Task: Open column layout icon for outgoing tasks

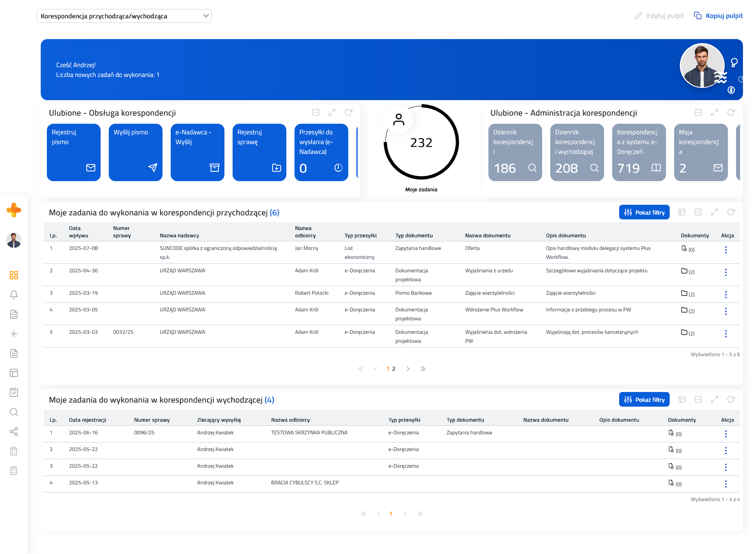Action: [682, 399]
